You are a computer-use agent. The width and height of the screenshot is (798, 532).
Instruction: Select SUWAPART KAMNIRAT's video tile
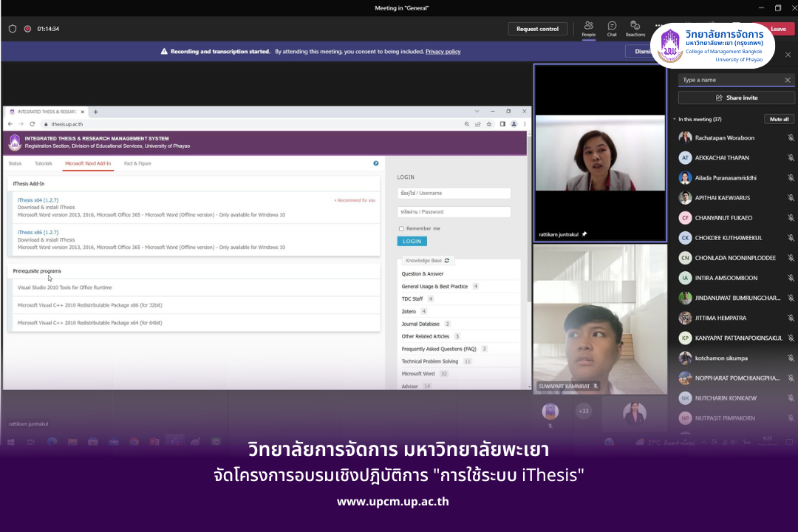pos(600,320)
